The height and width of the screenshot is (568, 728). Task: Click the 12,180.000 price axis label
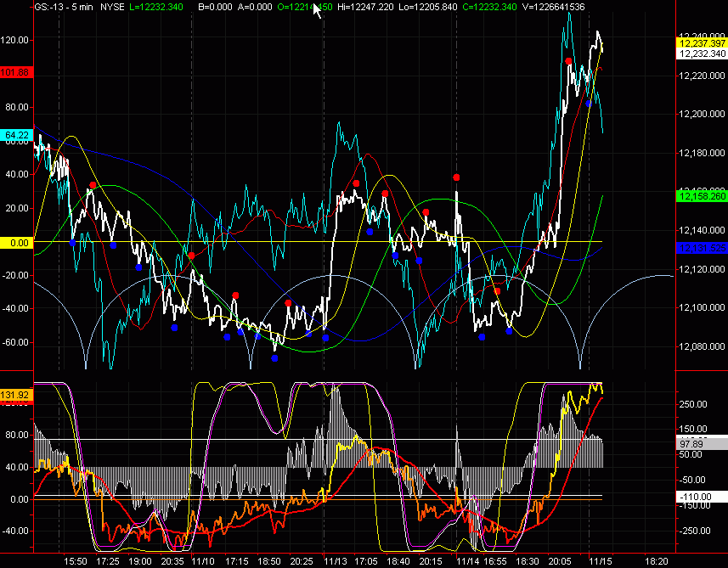(702, 153)
